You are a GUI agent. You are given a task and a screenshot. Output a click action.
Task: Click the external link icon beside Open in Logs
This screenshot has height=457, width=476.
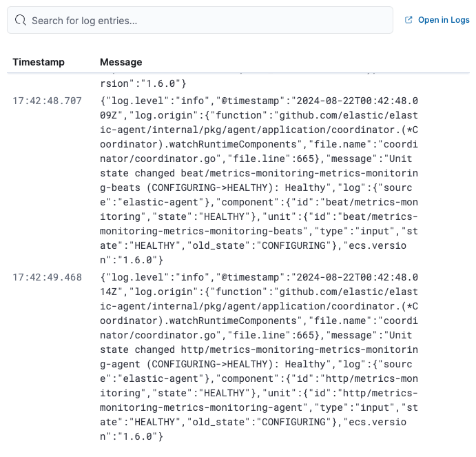tap(408, 21)
